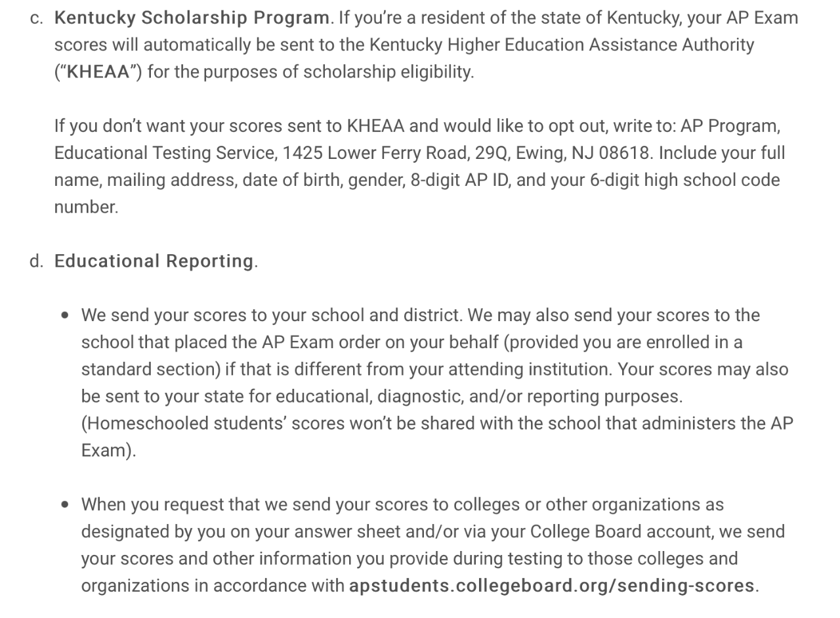
Task: Click '1425 Lower Ferry Road' address text
Action: (x=375, y=153)
